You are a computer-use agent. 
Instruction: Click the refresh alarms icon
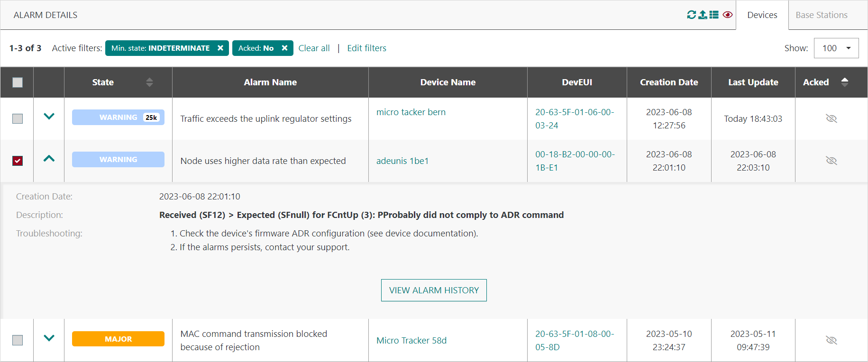point(692,15)
